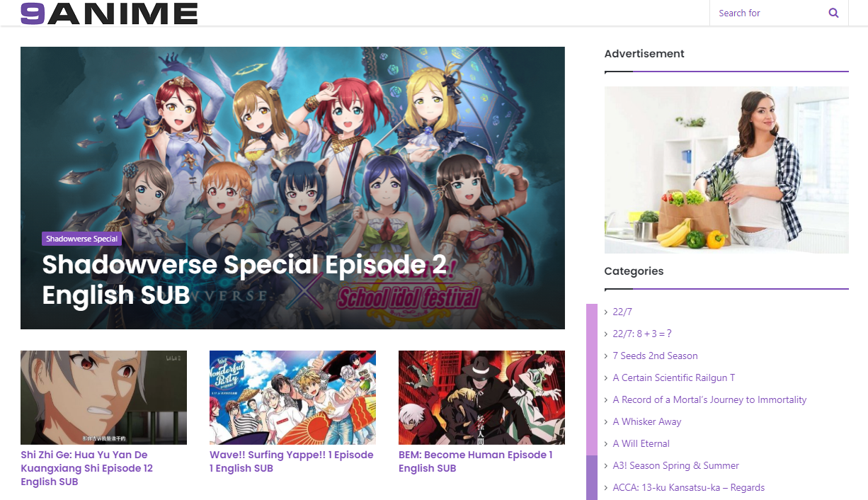Click the chevron beside 'A Will Eternal'
868x500 pixels.
point(607,443)
